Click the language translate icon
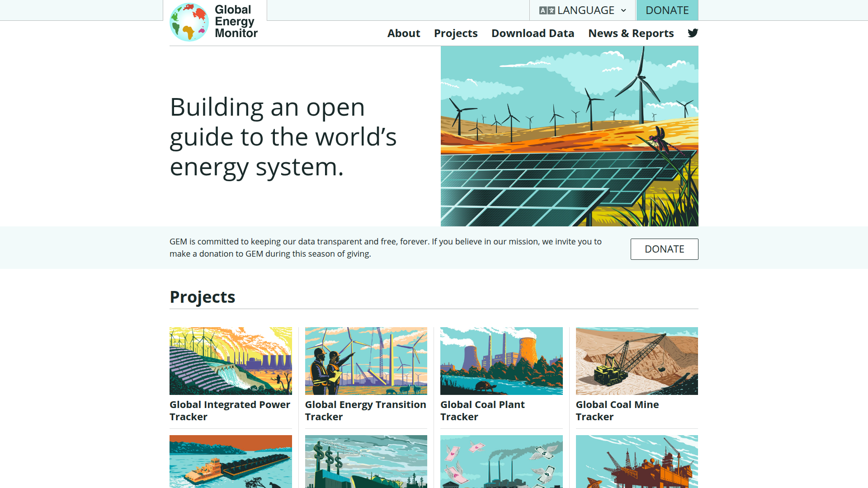The width and height of the screenshot is (868, 488). (x=547, y=10)
